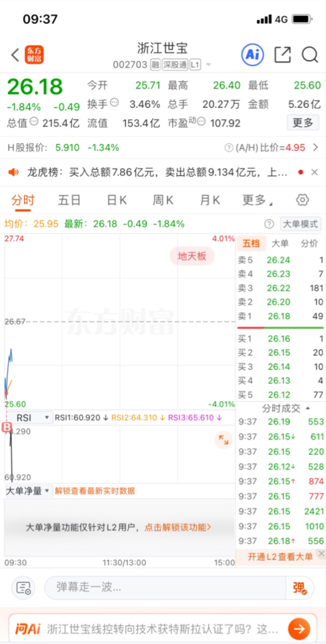Close the 龙虎榜 news ticker

coord(314,172)
